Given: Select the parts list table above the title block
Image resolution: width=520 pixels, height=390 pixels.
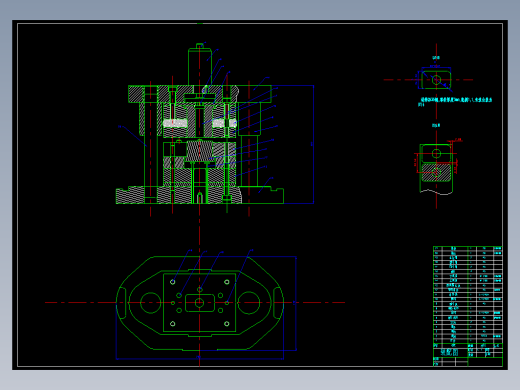Looking at the screenshot, I should (x=468, y=295).
